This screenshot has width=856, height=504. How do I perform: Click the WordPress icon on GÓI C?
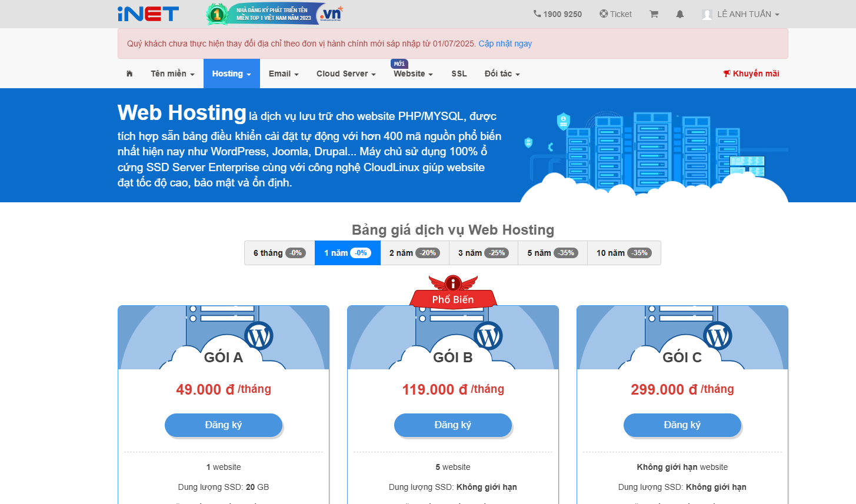(x=718, y=336)
